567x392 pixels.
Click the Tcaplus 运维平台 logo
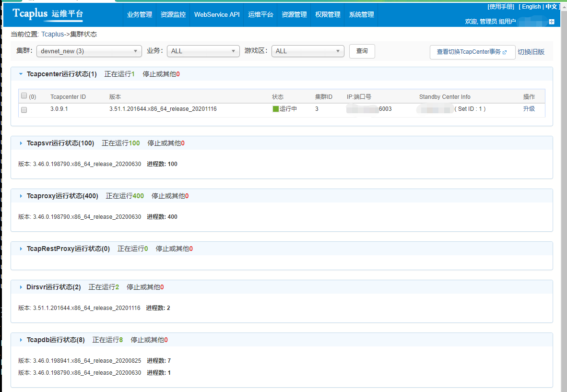pos(47,14)
